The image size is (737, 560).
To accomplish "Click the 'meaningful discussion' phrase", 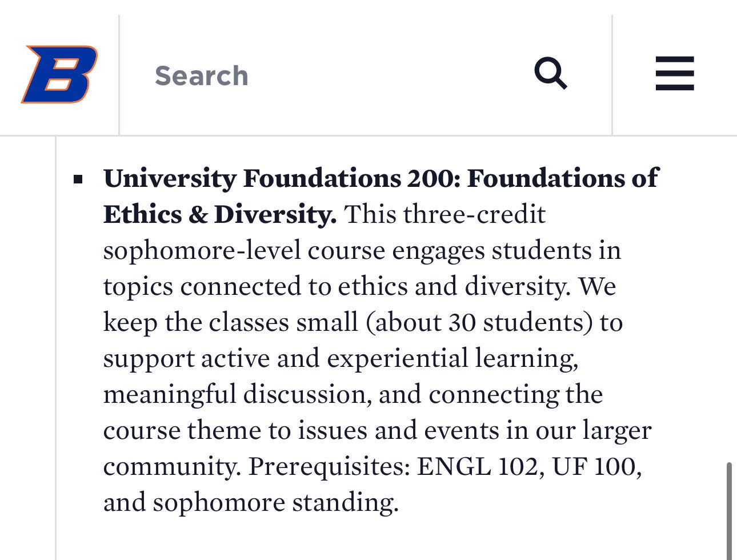I will [x=237, y=395].
